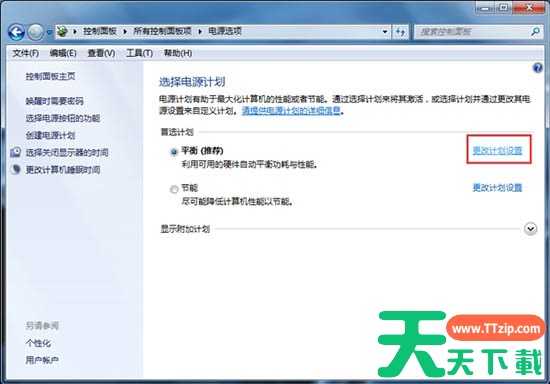Open the 文件(F) menu
The width and height of the screenshot is (550, 384).
[x=26, y=53]
